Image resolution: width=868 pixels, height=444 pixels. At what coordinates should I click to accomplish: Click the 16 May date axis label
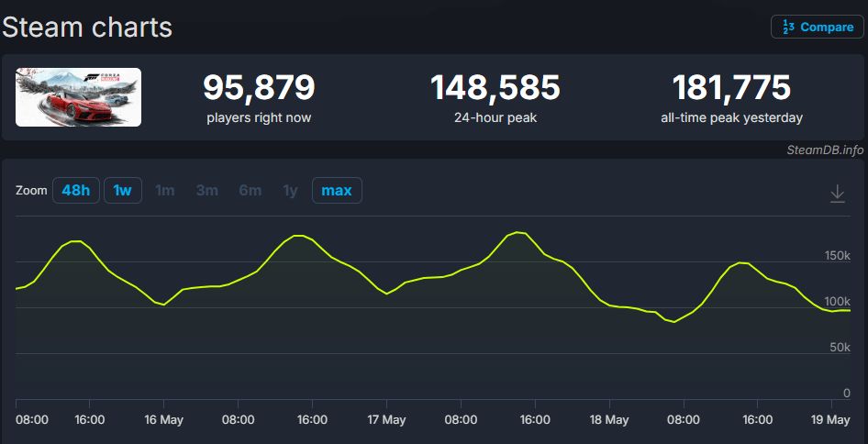coord(163,419)
